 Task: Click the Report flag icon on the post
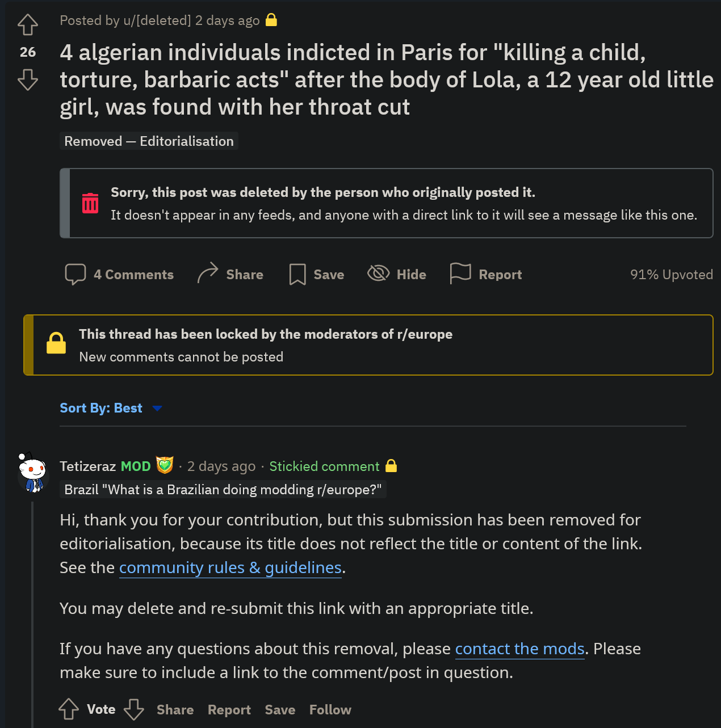(460, 273)
